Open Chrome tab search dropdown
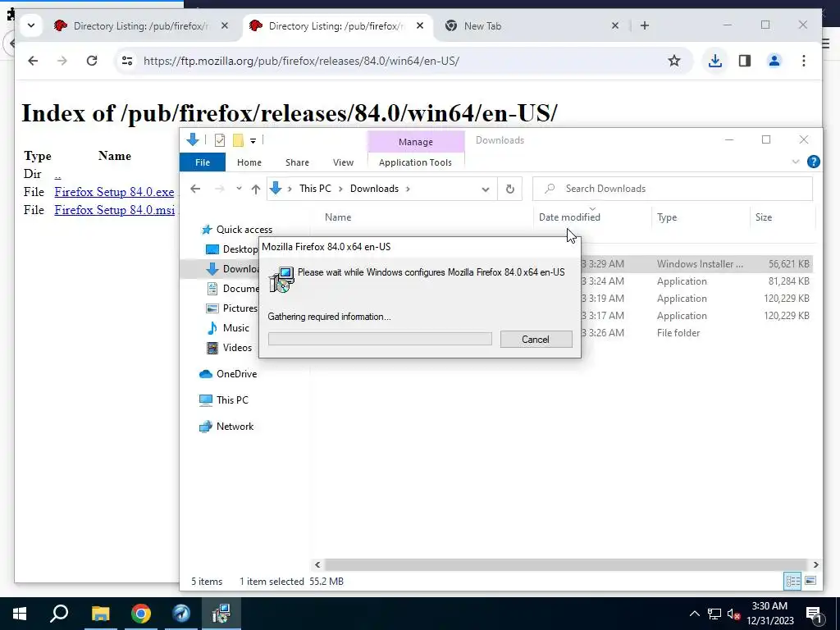This screenshot has height=630, width=840. (31, 25)
